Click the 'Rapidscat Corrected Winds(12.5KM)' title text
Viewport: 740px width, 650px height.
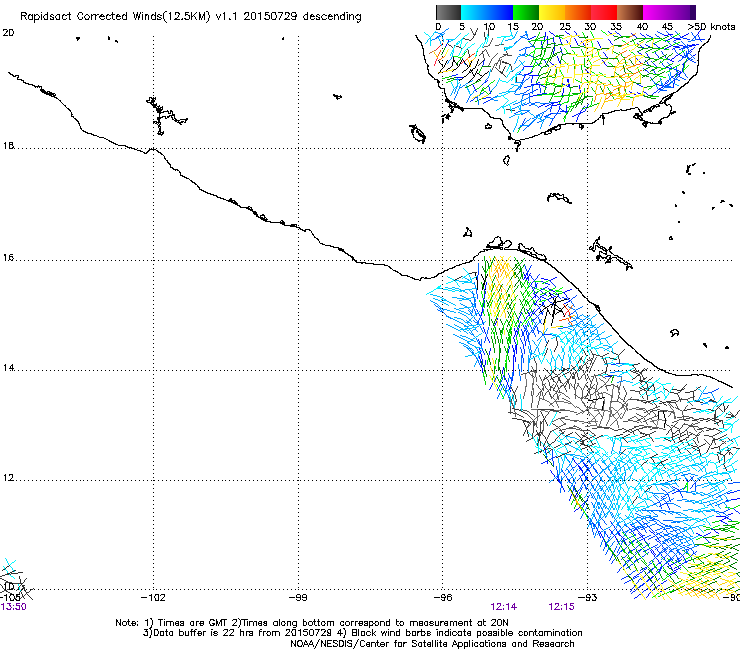115,17
